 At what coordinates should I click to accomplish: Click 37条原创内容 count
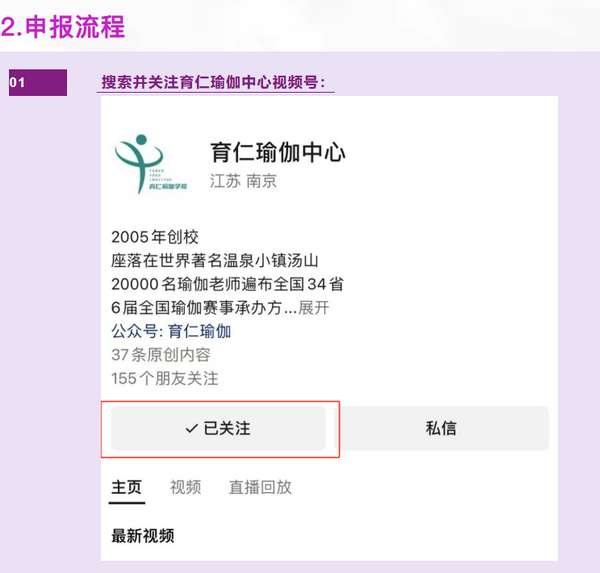point(161,355)
